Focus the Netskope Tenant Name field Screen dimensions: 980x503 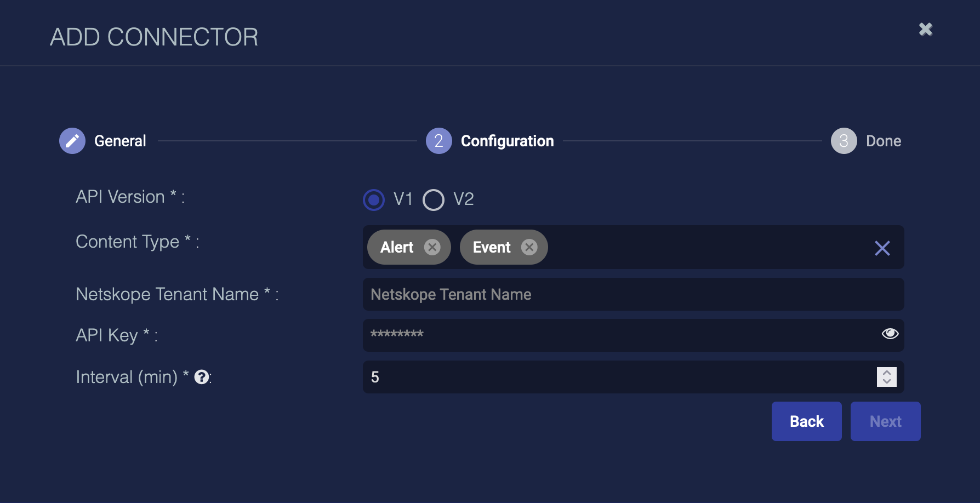click(x=633, y=294)
